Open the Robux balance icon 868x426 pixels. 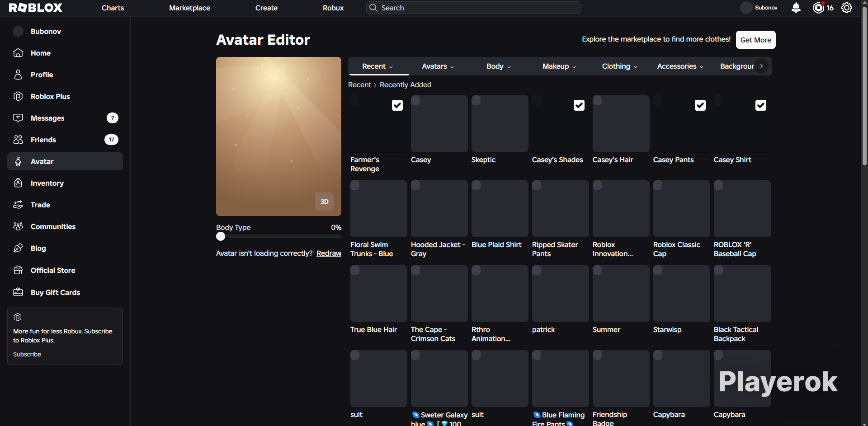[818, 8]
